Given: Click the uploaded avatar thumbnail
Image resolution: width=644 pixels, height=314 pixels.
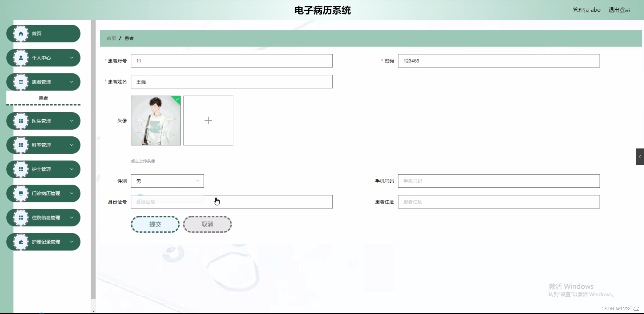Looking at the screenshot, I should point(156,121).
